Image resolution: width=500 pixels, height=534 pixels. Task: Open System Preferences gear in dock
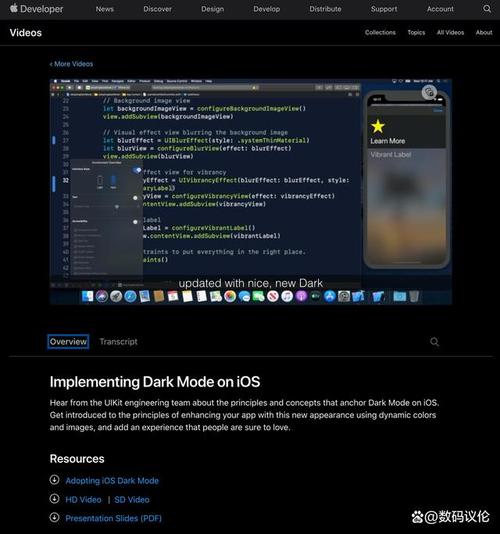click(344, 296)
